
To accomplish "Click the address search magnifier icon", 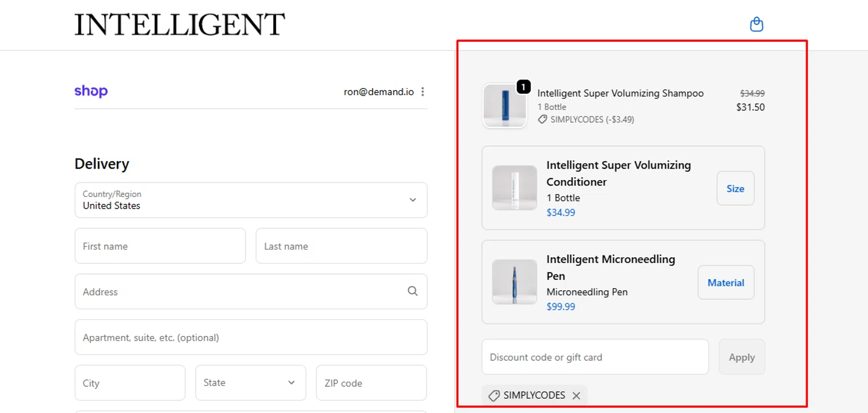I will pyautogui.click(x=413, y=291).
